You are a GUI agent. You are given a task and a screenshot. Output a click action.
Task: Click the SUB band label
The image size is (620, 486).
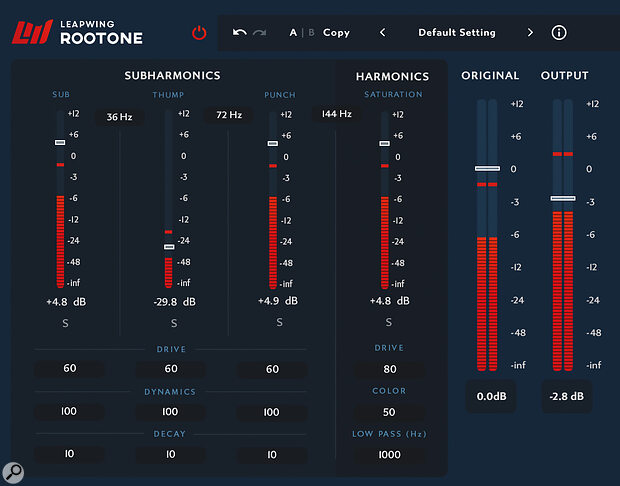[61, 95]
